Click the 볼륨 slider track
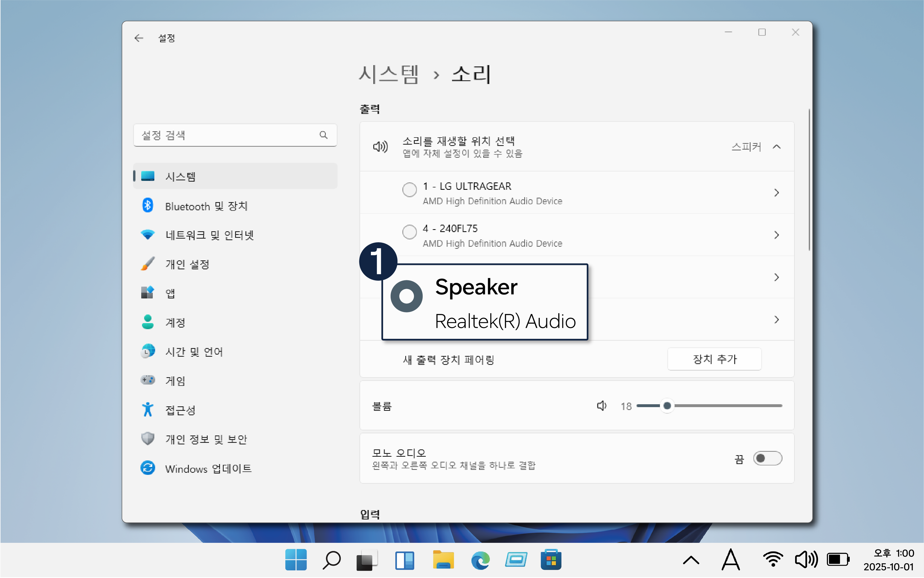This screenshot has height=578, width=924. point(726,406)
